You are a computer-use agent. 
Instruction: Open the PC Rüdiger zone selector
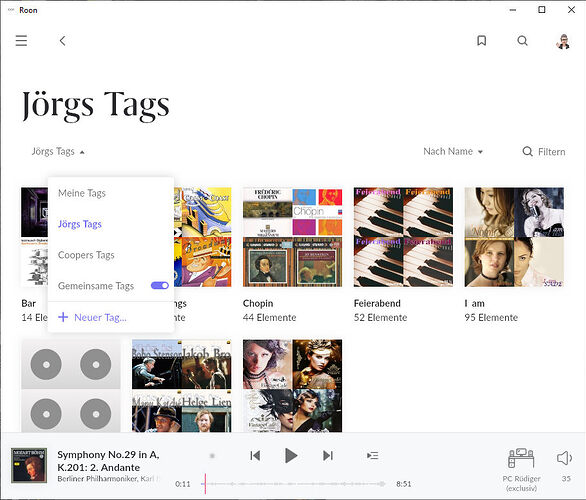click(x=521, y=470)
